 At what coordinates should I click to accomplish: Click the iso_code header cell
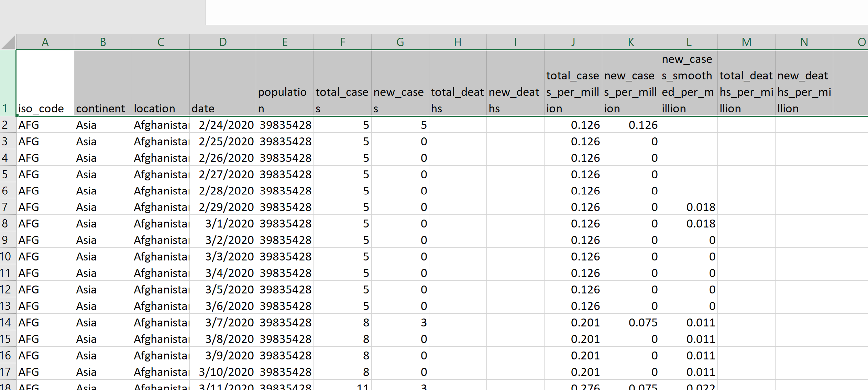[x=45, y=83]
